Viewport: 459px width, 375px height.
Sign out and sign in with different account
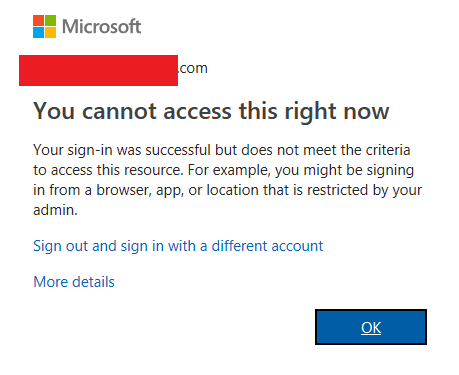click(178, 246)
